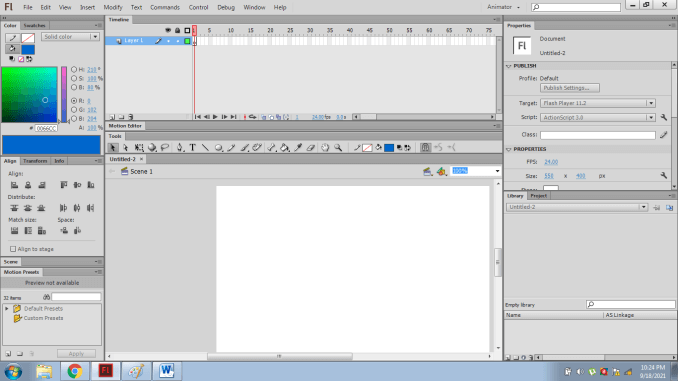The height and width of the screenshot is (382, 678).
Task: Select the Brush tool
Action: click(244, 148)
